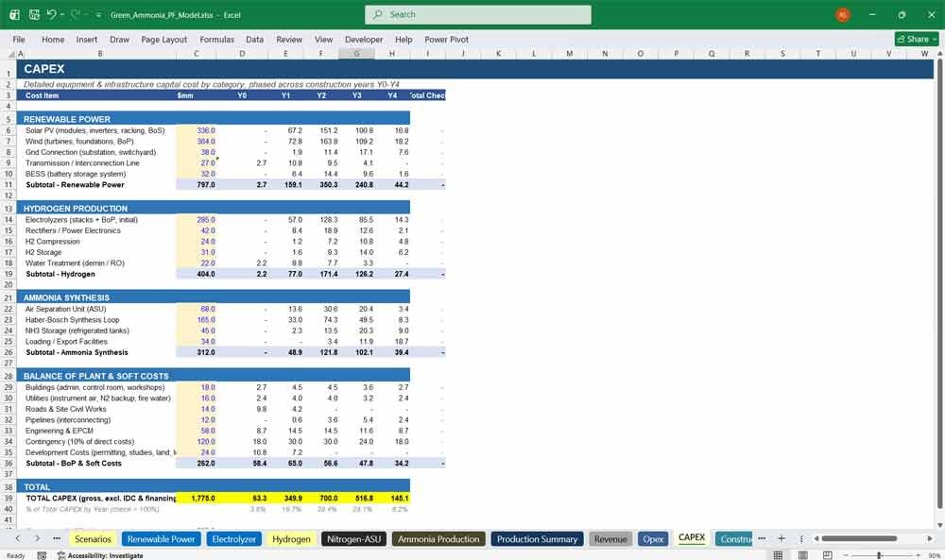This screenshot has height=560, width=945.
Task: Click inside the Search box
Action: (x=478, y=14)
